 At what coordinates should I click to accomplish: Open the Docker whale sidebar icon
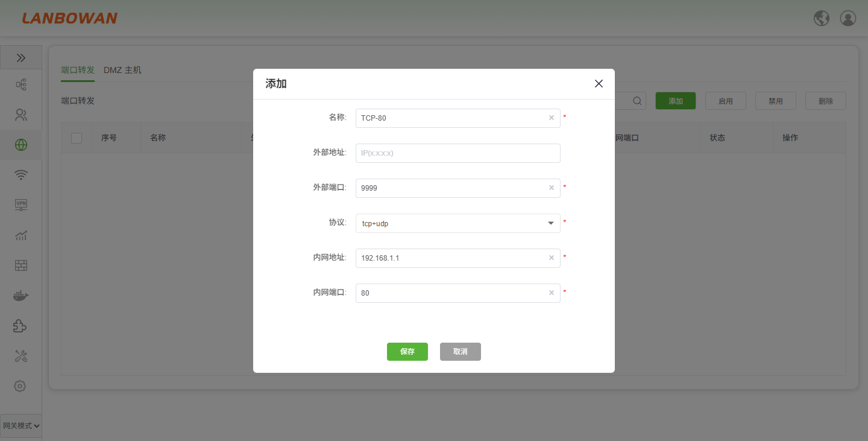click(21, 296)
